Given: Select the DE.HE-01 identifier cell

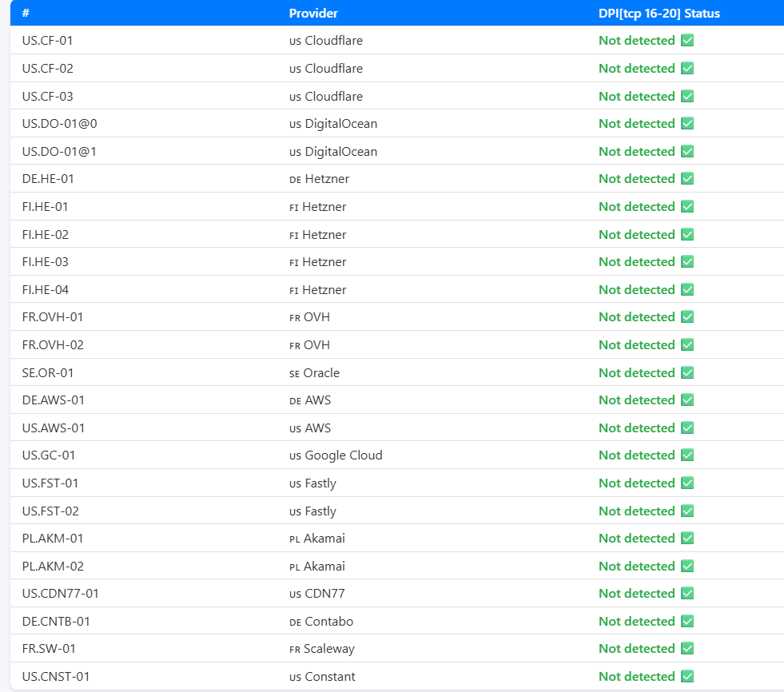Looking at the screenshot, I should (x=48, y=178).
